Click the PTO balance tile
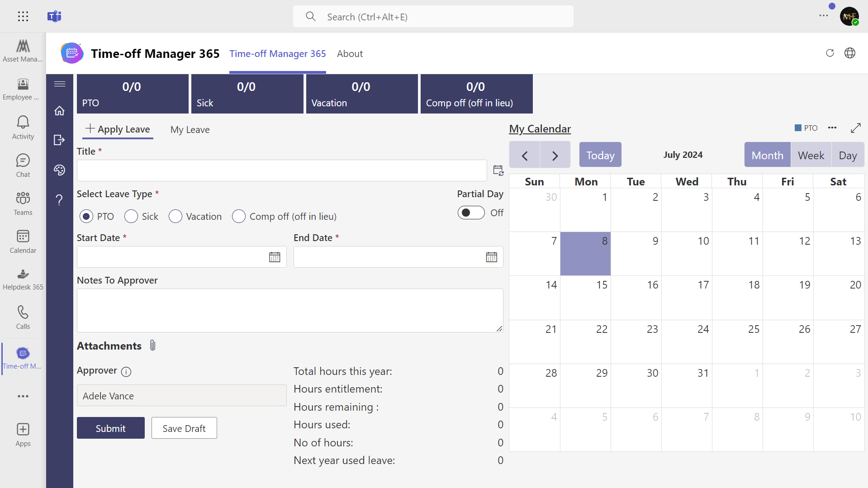This screenshot has width=868, height=488. 133,94
